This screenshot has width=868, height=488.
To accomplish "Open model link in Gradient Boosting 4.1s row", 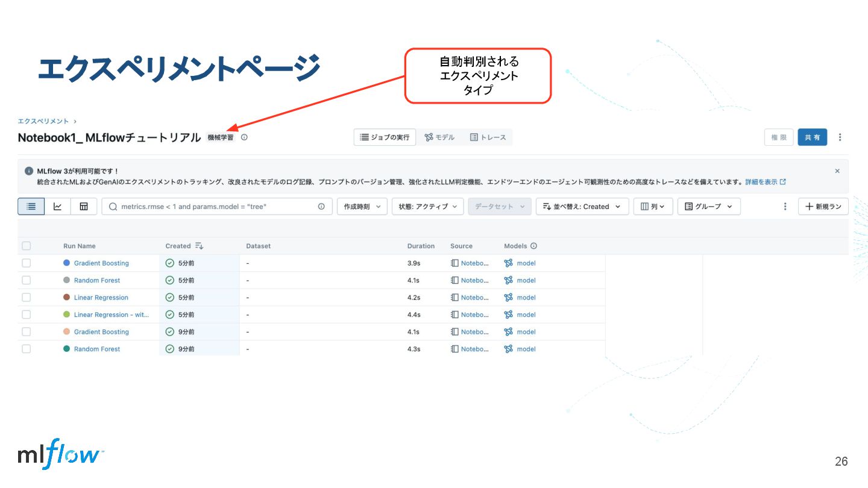I will coord(526,332).
